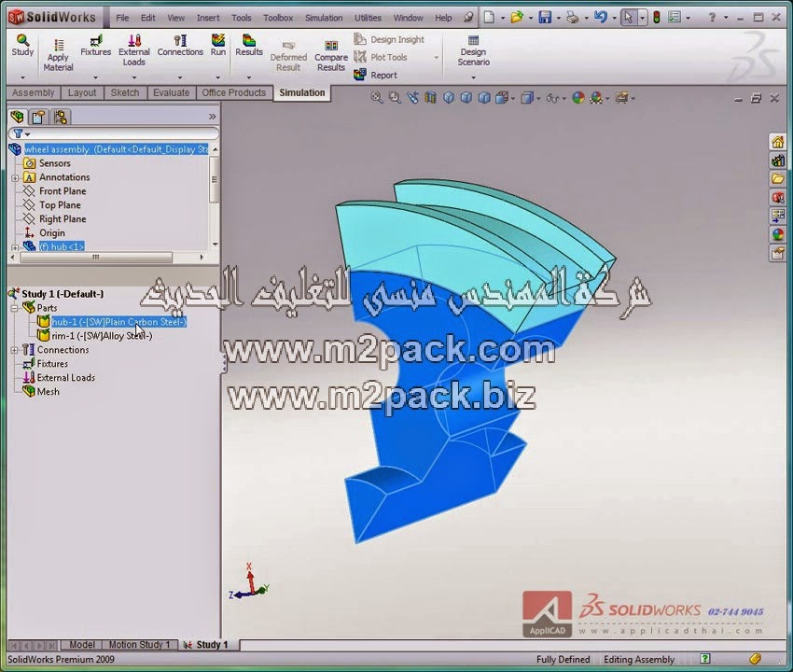Generate a Report
The image size is (793, 672).
pyautogui.click(x=376, y=75)
